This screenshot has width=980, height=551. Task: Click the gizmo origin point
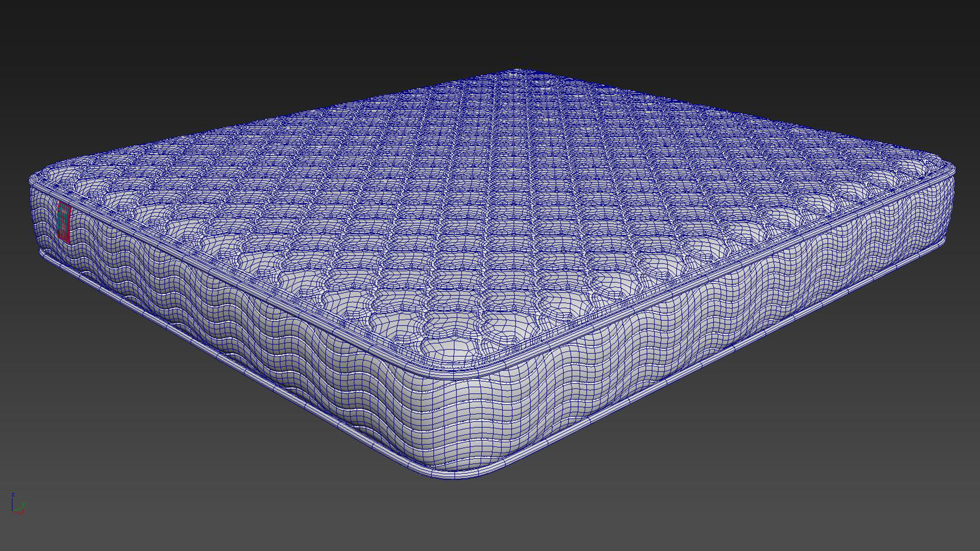[12, 511]
